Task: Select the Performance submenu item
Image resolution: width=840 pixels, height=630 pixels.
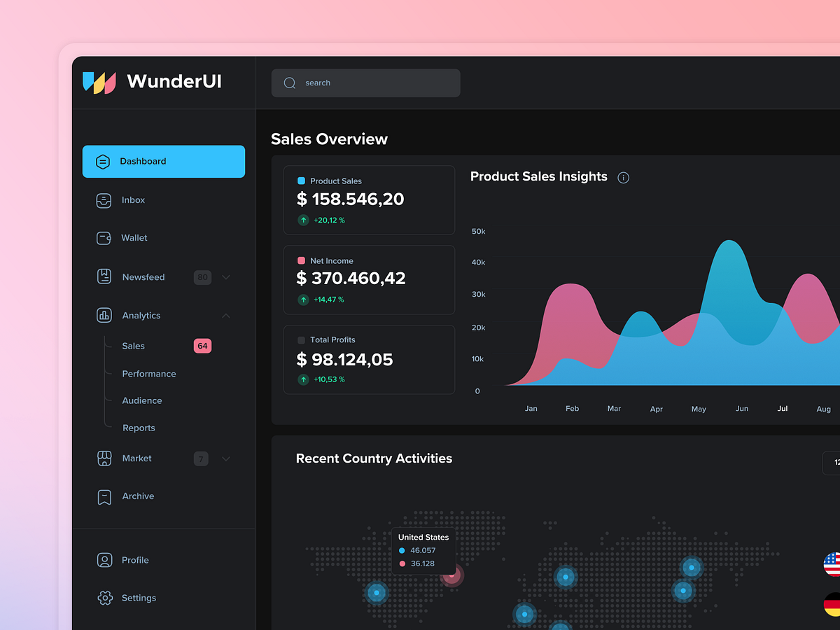Action: coord(149,374)
